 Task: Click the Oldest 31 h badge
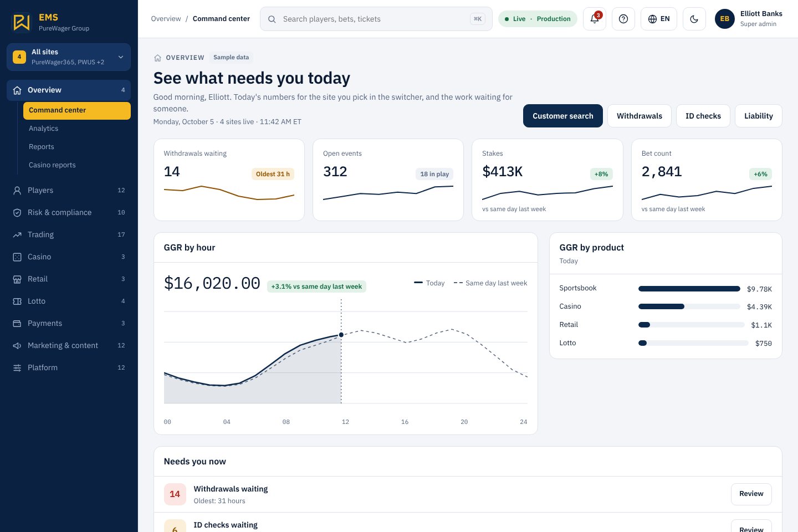pos(273,174)
